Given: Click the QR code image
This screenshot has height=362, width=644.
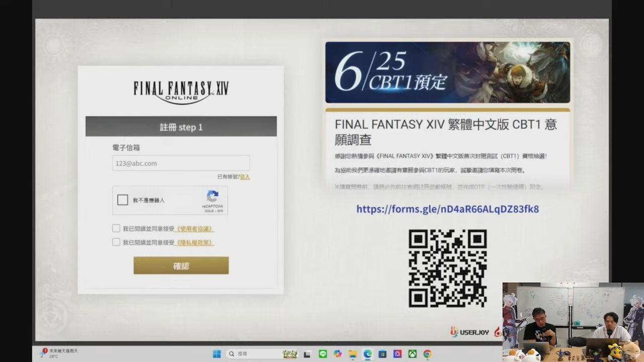Looking at the screenshot, I should [447, 268].
